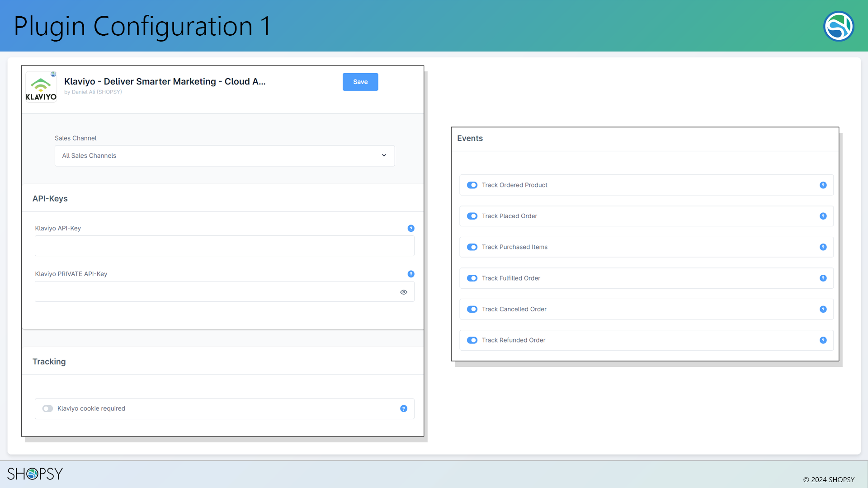Click the Klaviyo API-Key input field

click(225, 246)
